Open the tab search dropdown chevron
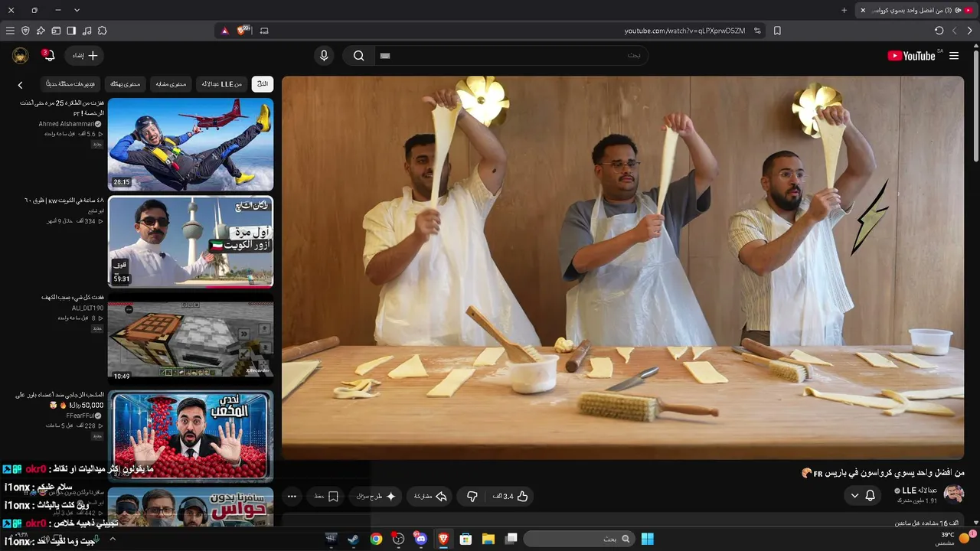 pos(77,10)
